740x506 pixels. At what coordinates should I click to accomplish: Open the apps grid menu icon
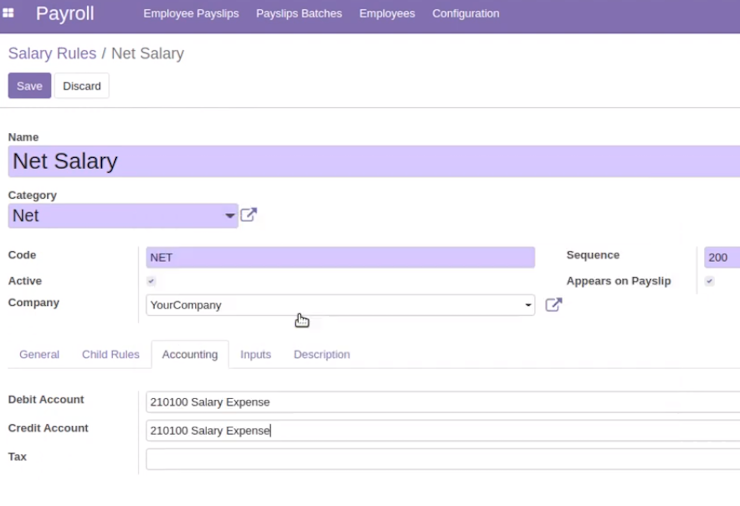pyautogui.click(x=8, y=13)
